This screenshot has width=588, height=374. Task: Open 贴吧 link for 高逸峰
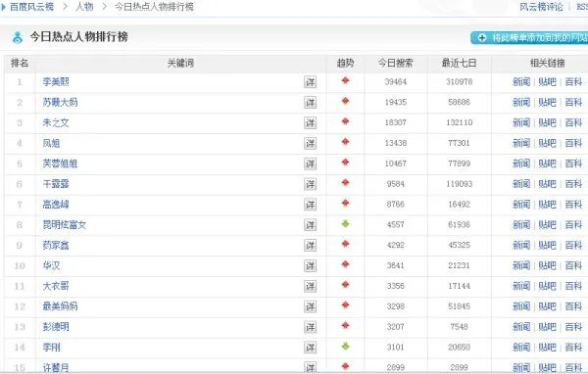pos(547,205)
